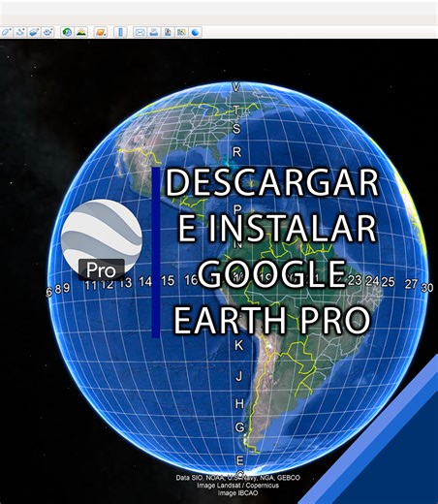Screen dimensions: 438x504
Task: Click the Image IBCAO attribution text
Action: pyautogui.click(x=237, y=493)
